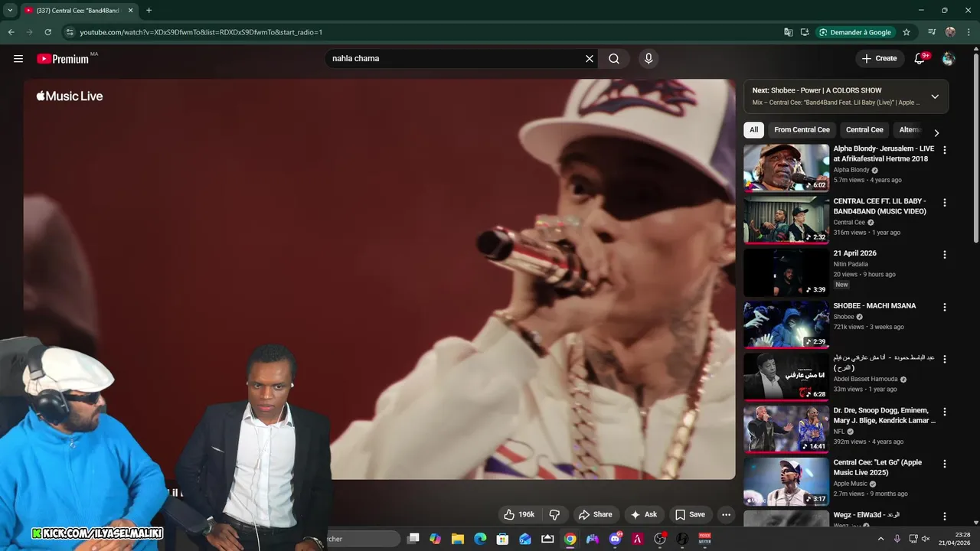Go back in Chrome

11,32
